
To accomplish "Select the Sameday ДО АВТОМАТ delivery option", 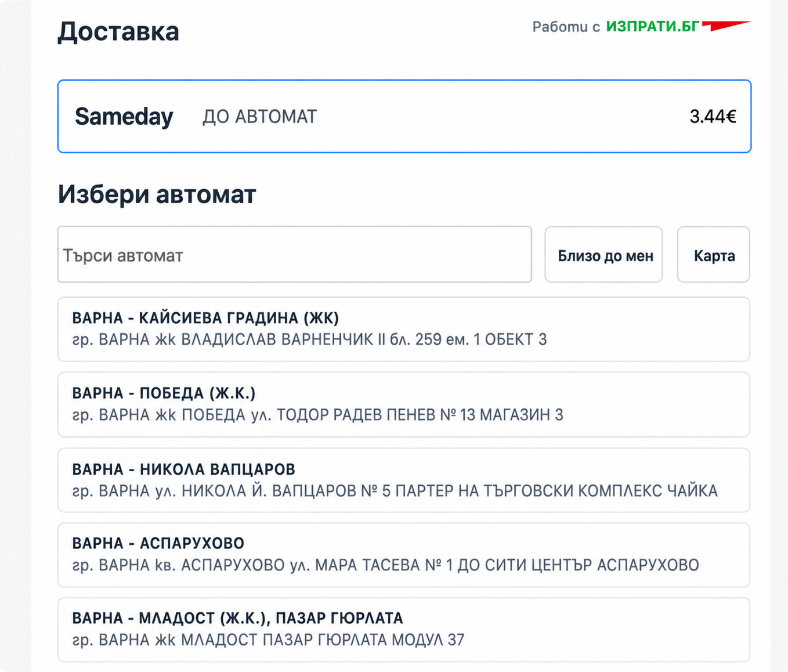I will (404, 116).
